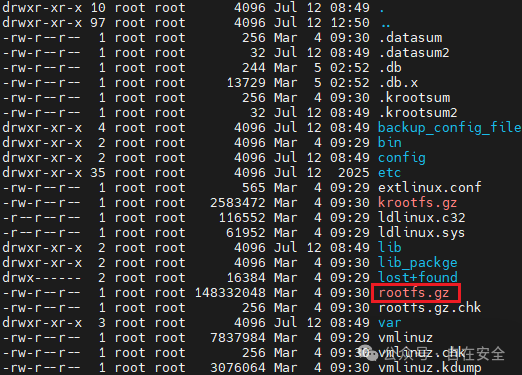Click the 12:50 time of parent directory
Image resolution: width=522 pixels, height=375 pixels.
[350, 23]
